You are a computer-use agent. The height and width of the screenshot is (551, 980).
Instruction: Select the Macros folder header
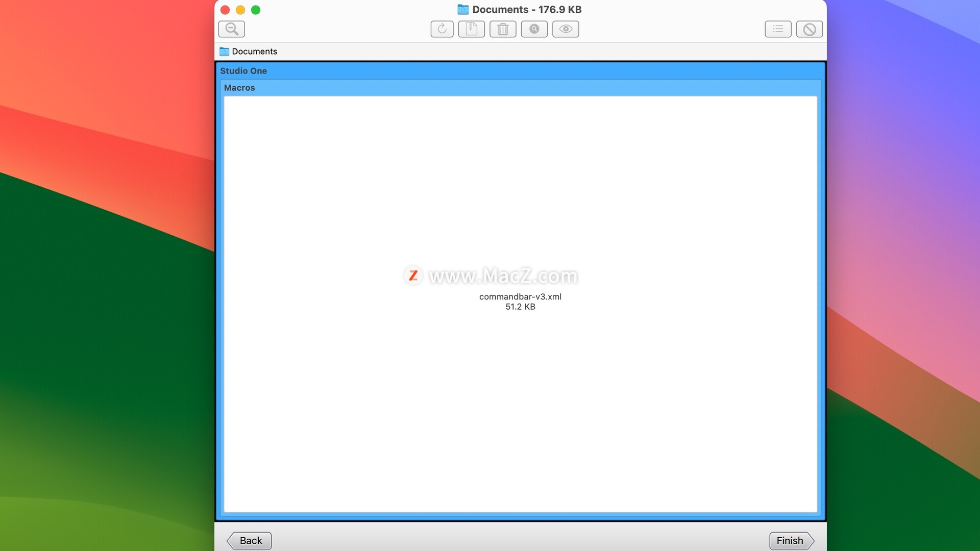pos(520,88)
